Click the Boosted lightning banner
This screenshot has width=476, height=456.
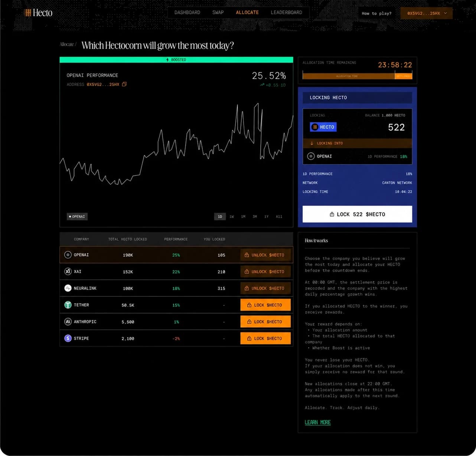pyautogui.click(x=176, y=60)
